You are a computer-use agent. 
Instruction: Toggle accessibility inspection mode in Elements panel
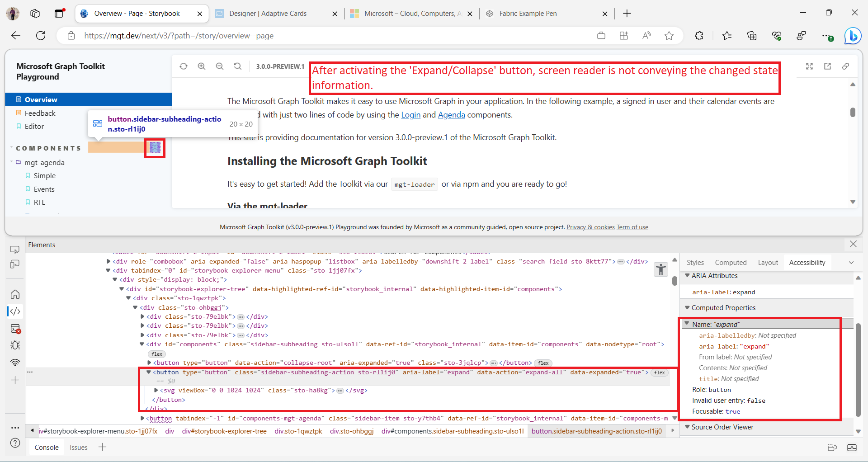(x=660, y=269)
